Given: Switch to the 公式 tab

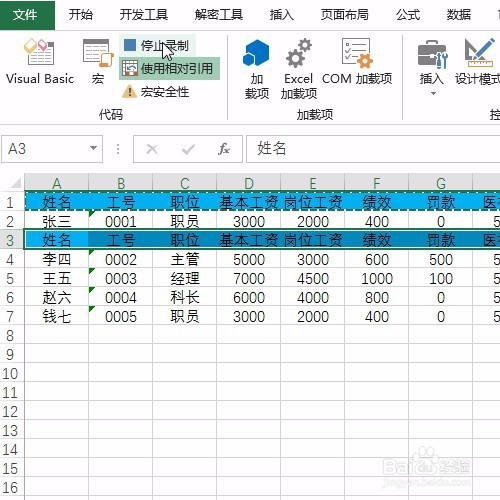Looking at the screenshot, I should 408,15.
